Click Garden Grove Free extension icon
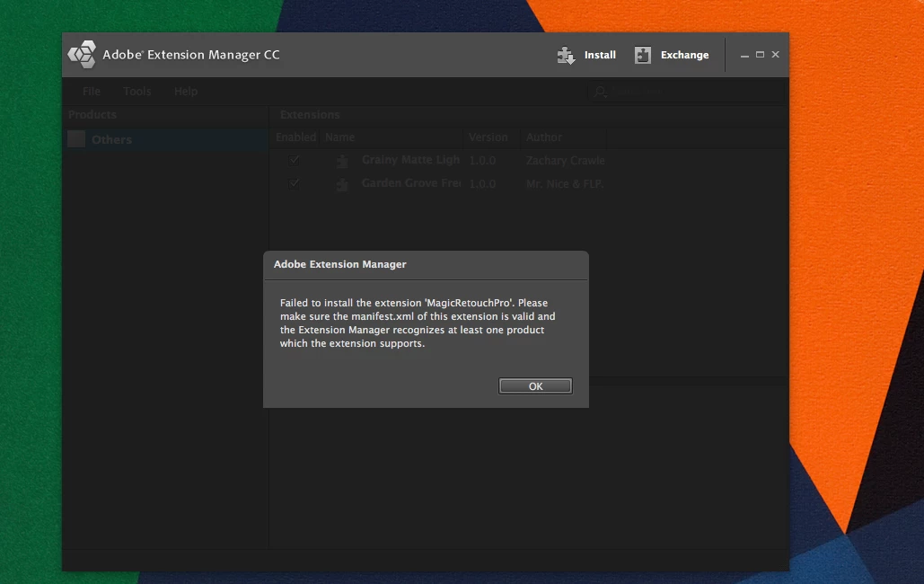This screenshot has width=924, height=584. 342,184
